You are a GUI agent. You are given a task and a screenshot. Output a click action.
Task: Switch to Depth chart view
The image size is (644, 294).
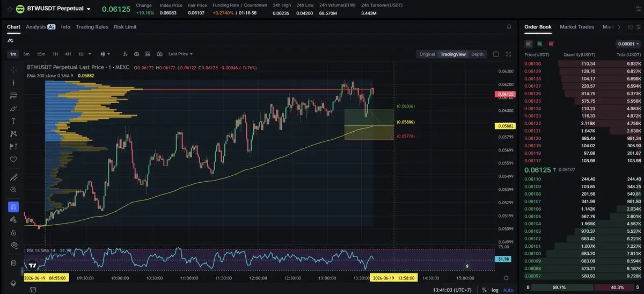(477, 54)
